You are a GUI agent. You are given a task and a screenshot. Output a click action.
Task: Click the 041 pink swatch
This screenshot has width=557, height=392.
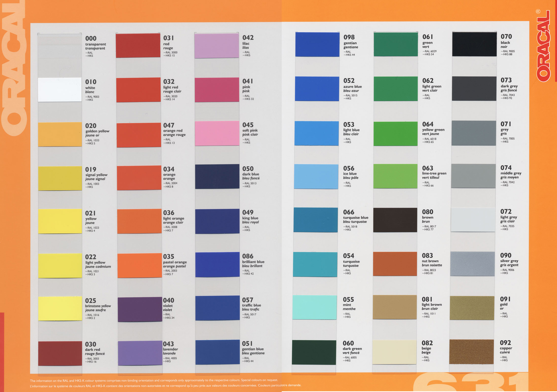coord(217,90)
